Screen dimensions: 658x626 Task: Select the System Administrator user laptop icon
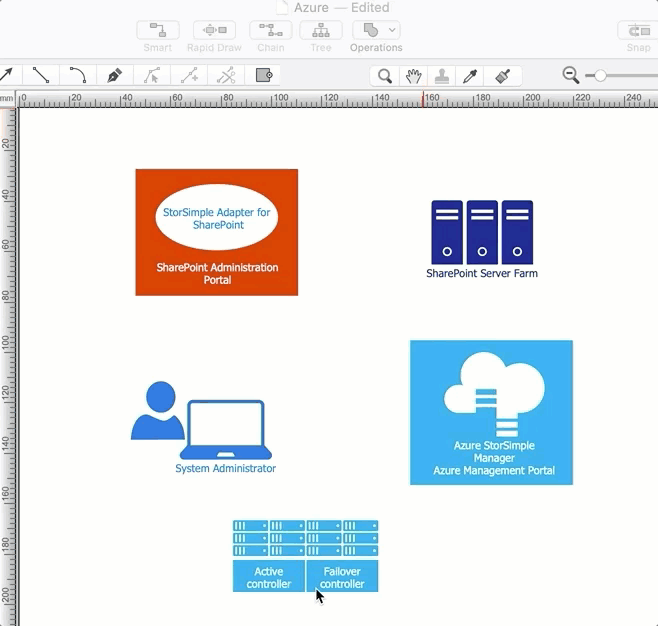[x=201, y=420]
